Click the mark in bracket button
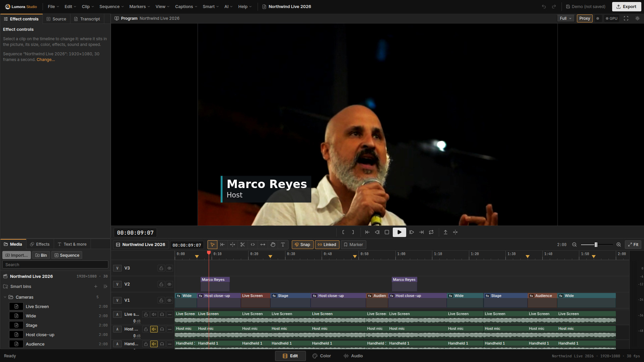644x362 pixels. pyautogui.click(x=343, y=232)
